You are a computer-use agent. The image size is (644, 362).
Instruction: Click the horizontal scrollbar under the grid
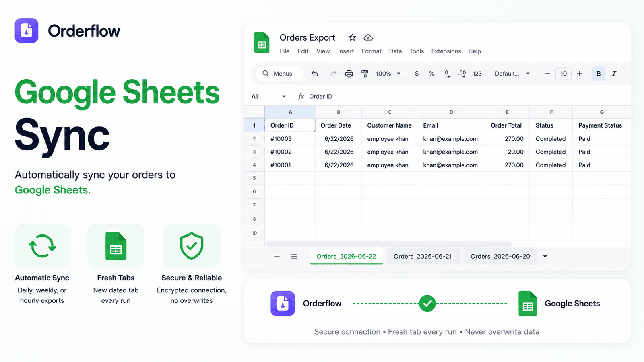[x=389, y=244]
